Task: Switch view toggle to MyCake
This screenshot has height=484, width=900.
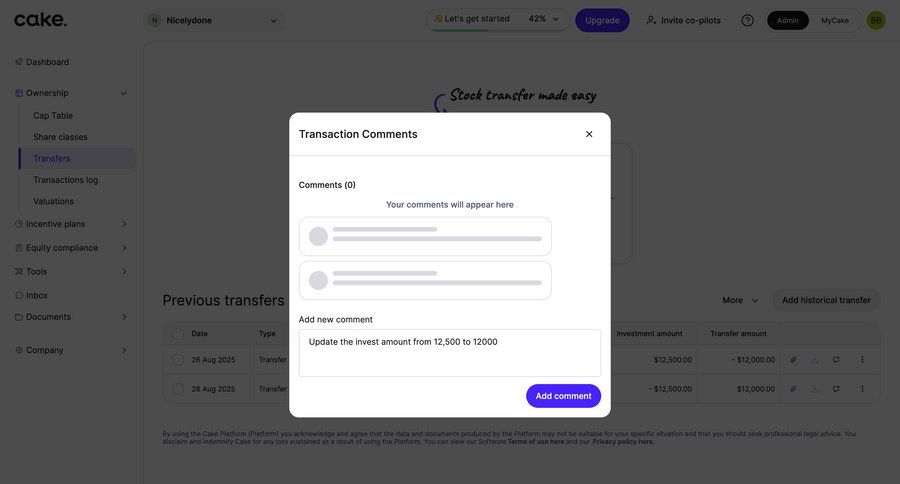Action: [x=835, y=20]
